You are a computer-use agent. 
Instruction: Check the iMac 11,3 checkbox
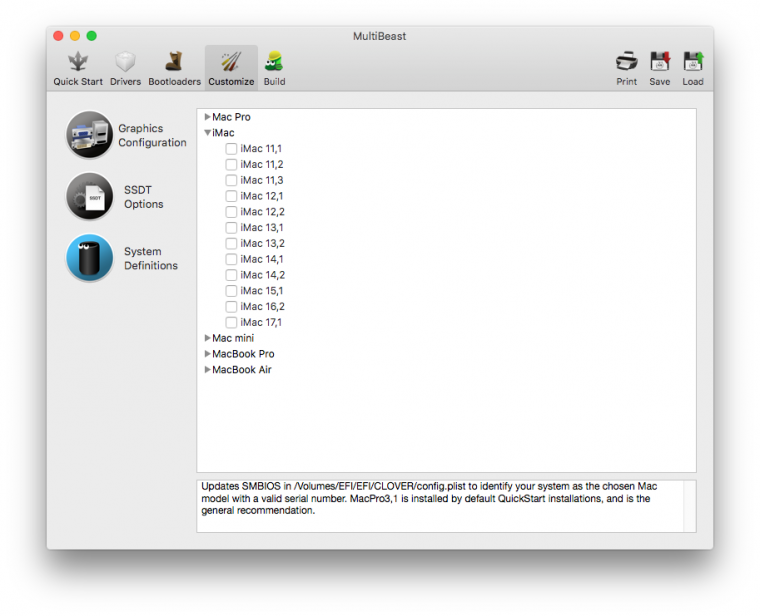(x=231, y=180)
